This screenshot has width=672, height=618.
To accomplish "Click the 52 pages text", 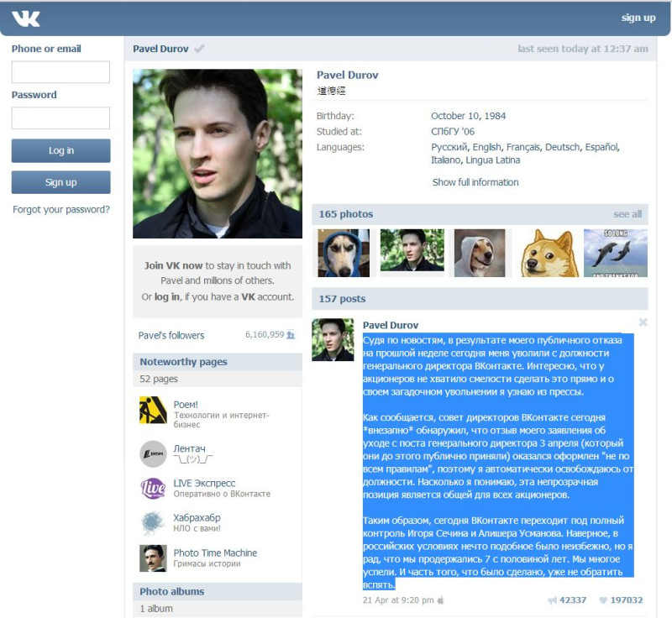I will (x=159, y=379).
